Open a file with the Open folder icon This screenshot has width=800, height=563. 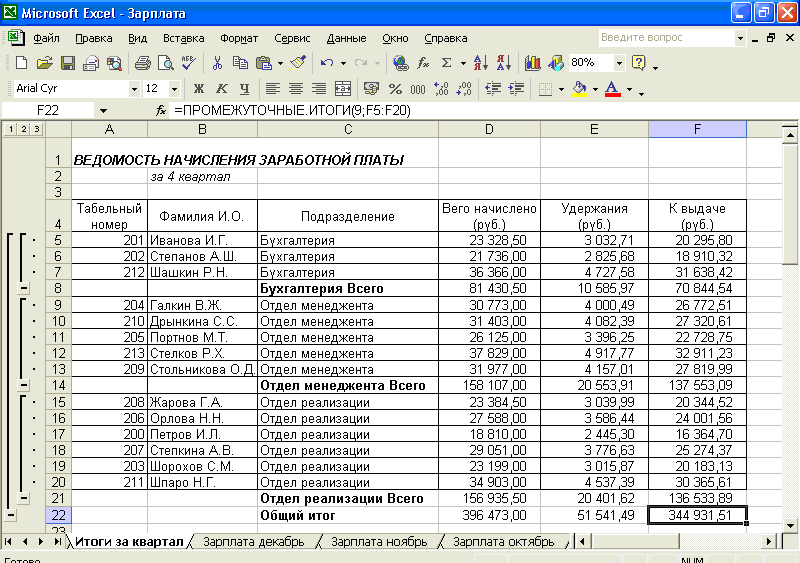point(44,63)
